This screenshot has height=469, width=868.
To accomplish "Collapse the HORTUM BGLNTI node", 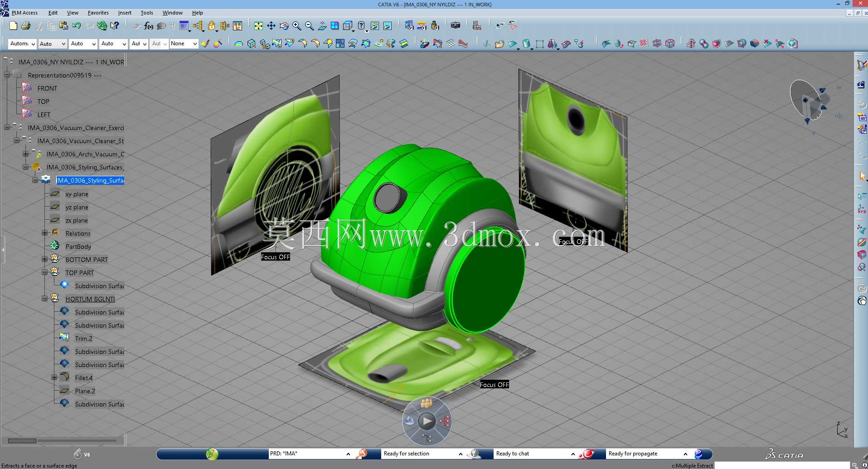I will 44,299.
